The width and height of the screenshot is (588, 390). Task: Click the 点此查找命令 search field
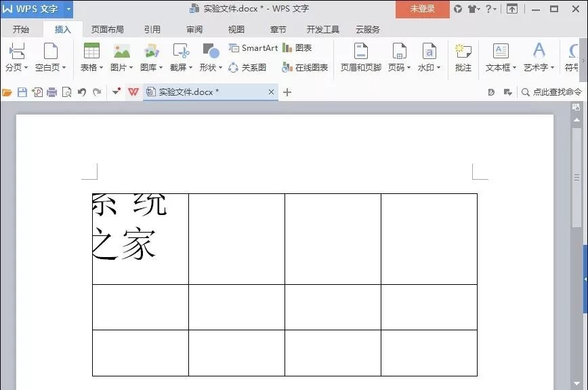(x=551, y=92)
